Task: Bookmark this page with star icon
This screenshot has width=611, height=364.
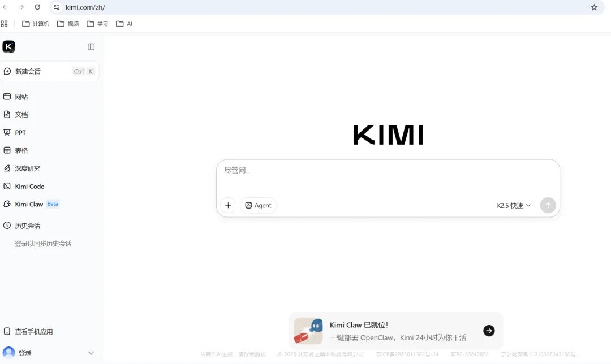Action: [x=594, y=7]
